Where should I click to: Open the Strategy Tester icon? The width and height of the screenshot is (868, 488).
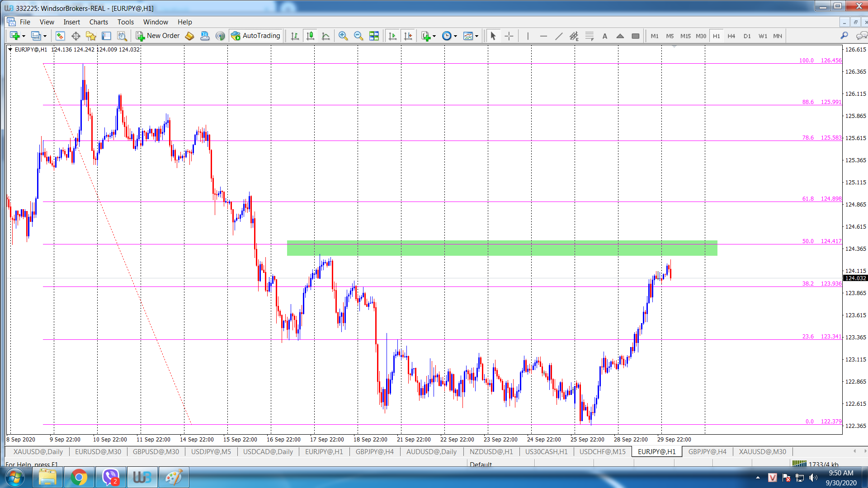pos(122,36)
